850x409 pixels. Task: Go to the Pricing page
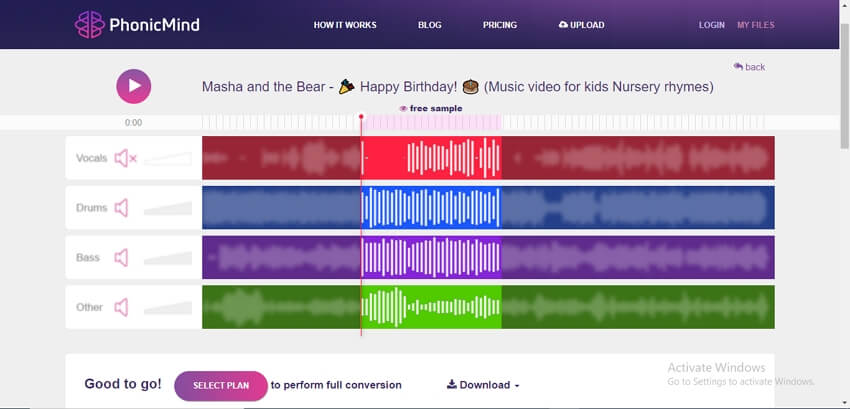[500, 25]
